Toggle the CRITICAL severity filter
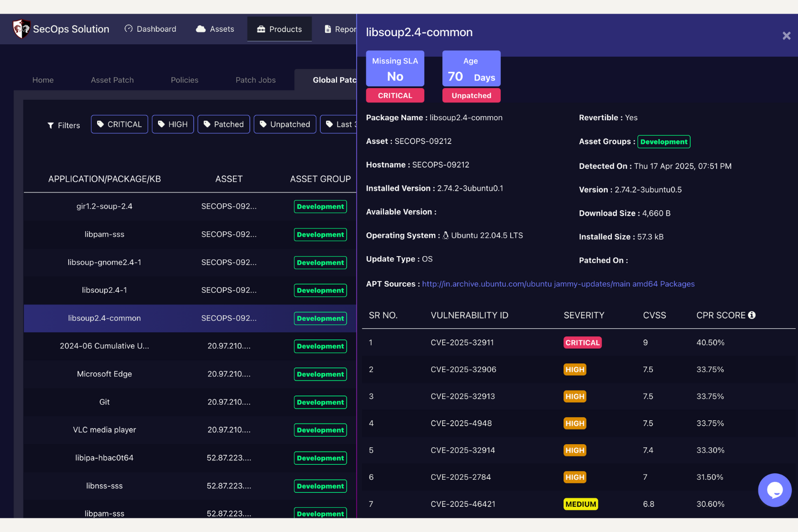Viewport: 798px width, 532px height. pyautogui.click(x=119, y=124)
